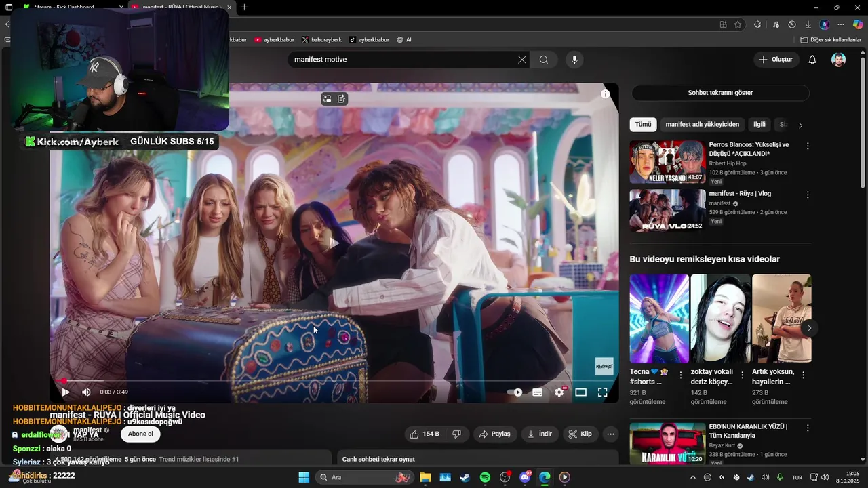Image resolution: width=868 pixels, height=488 pixels.
Task: Select the Tümü filter chip
Action: [643, 125]
